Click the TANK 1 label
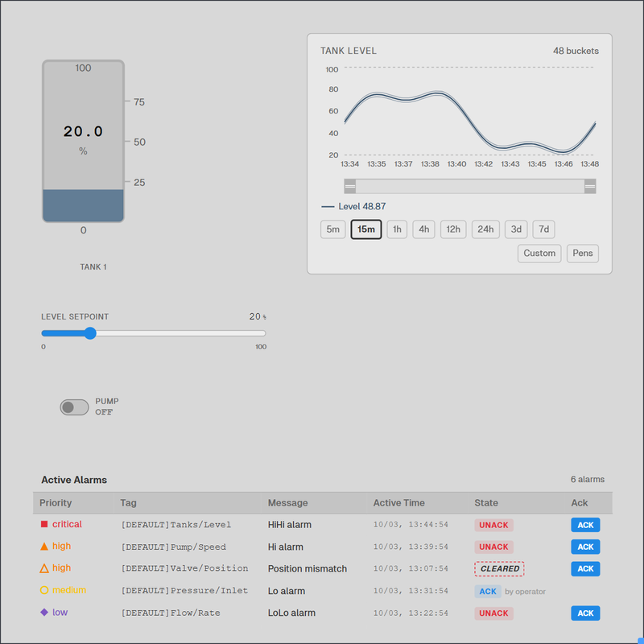This screenshot has width=644, height=644. tap(93, 267)
